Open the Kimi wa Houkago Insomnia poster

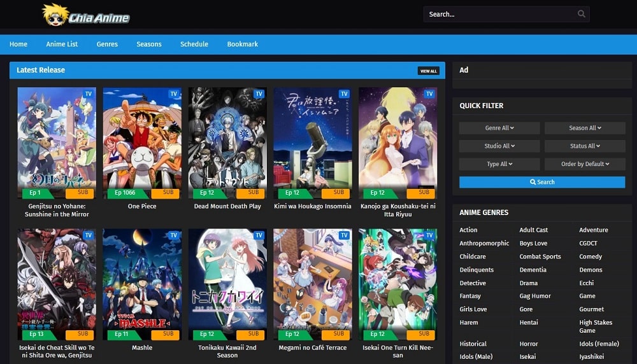(x=313, y=143)
